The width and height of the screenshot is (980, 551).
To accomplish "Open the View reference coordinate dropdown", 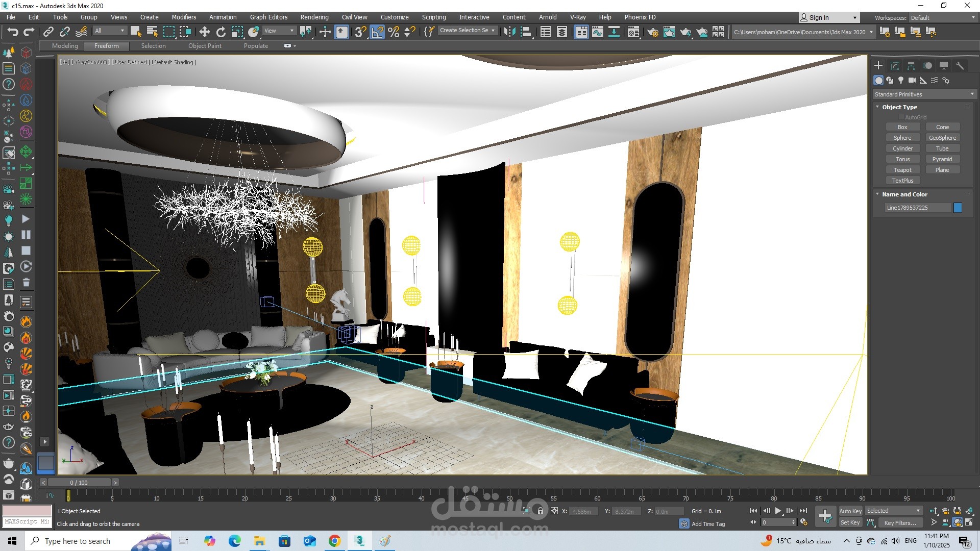I will [x=279, y=31].
